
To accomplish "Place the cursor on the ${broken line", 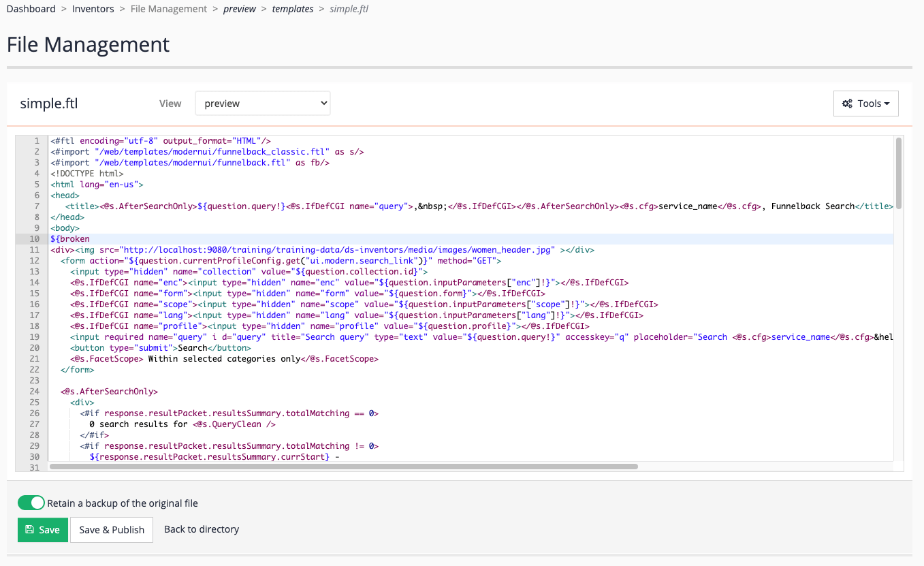I will [70, 238].
